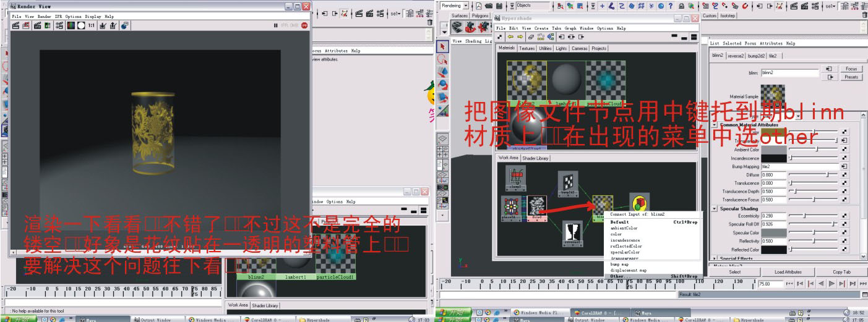Viewport: 868px width, 322px height.
Task: Open render globals icon in Render View toolbar
Action: tap(59, 26)
